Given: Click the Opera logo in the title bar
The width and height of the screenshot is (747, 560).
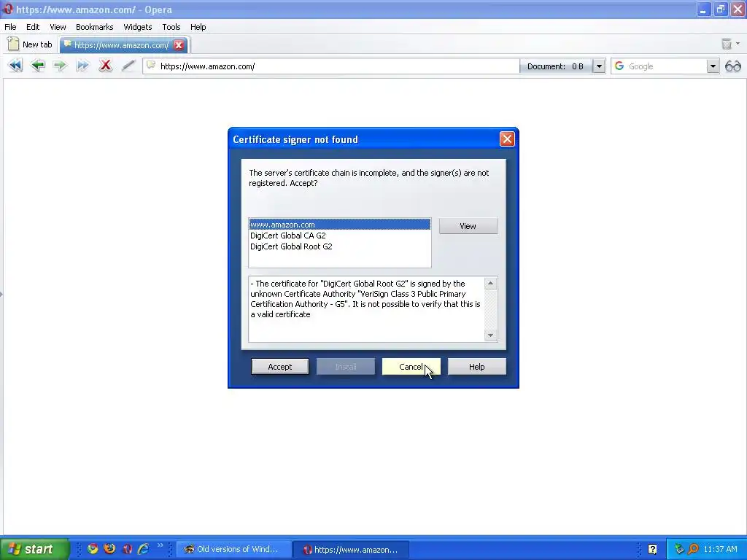Looking at the screenshot, I should point(7,9).
